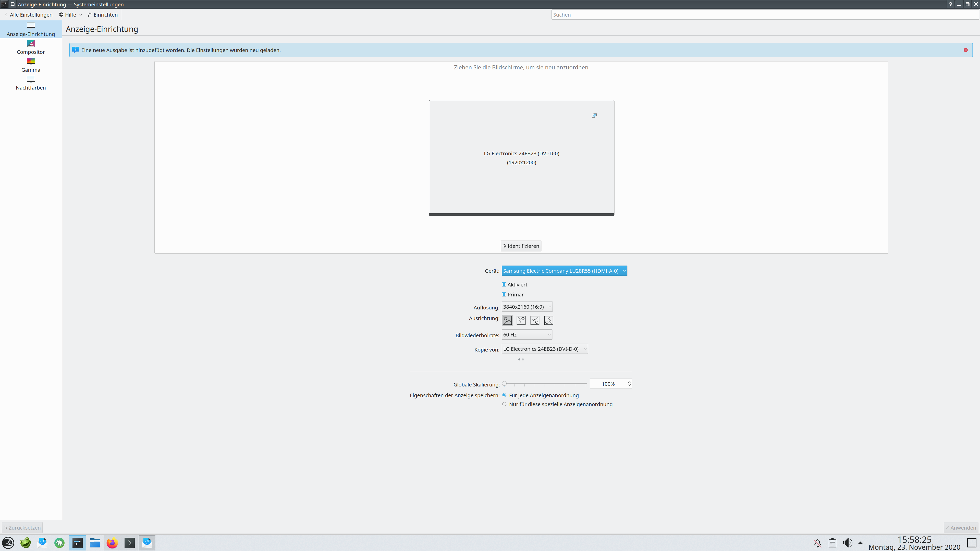Click the window menu icon in the title bar

coord(4,4)
